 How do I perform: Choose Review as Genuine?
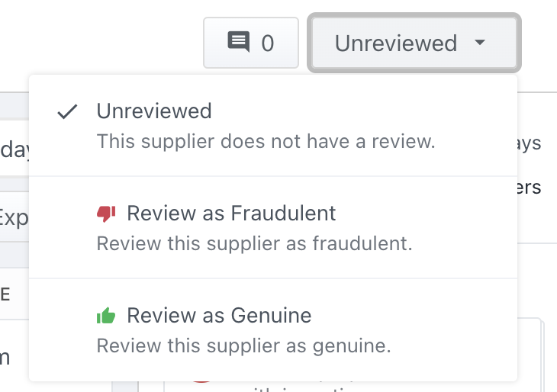[219, 315]
